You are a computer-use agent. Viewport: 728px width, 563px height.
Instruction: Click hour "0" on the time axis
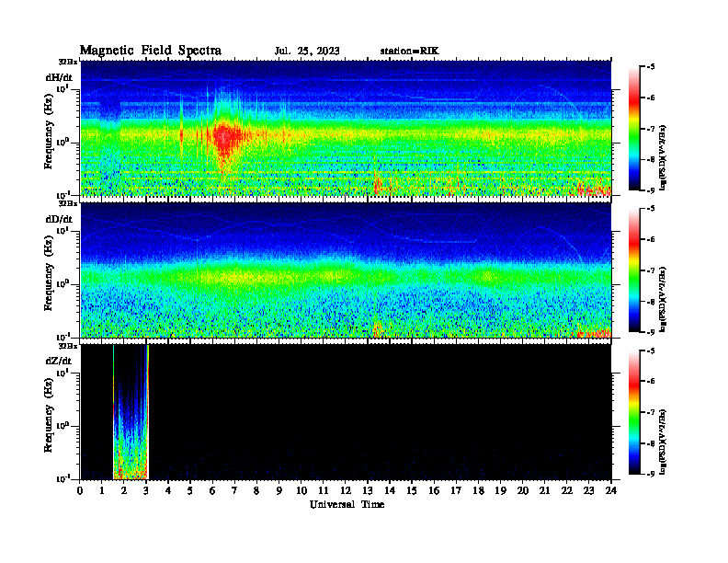(x=80, y=490)
